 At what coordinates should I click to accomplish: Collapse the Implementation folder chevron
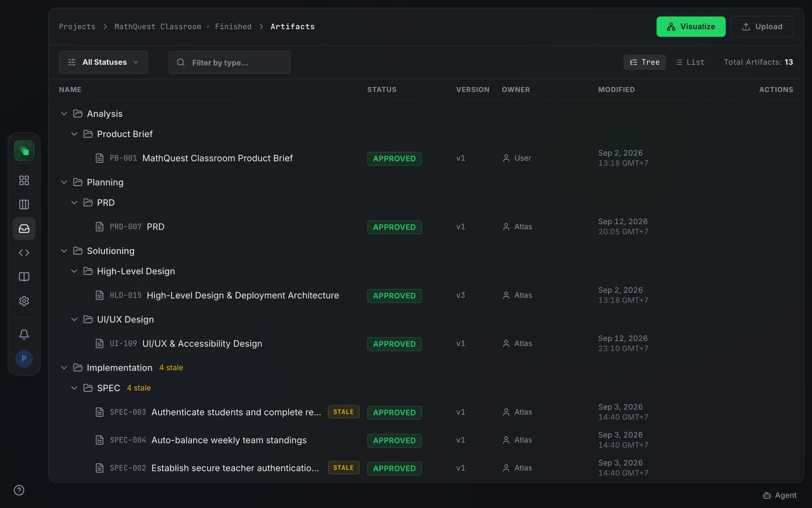click(64, 367)
